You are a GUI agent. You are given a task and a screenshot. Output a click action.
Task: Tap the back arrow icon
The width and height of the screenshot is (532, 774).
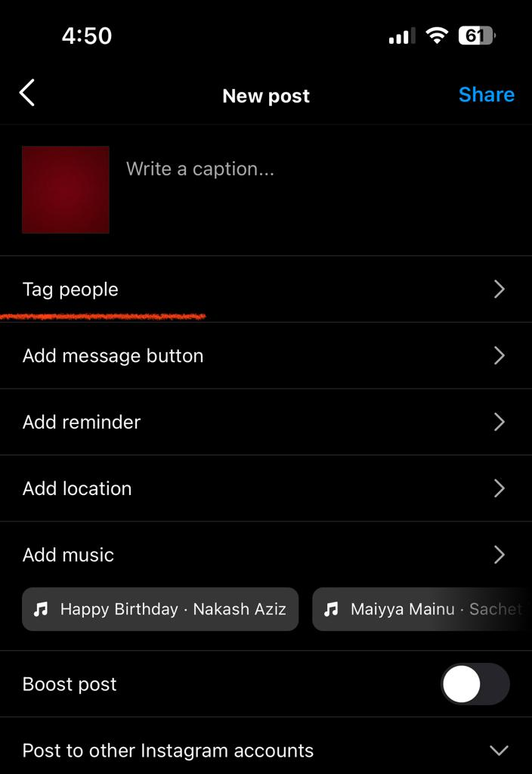tap(27, 93)
